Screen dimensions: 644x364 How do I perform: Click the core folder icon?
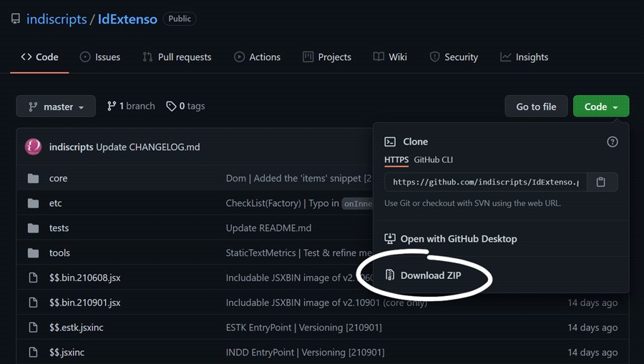click(x=33, y=178)
